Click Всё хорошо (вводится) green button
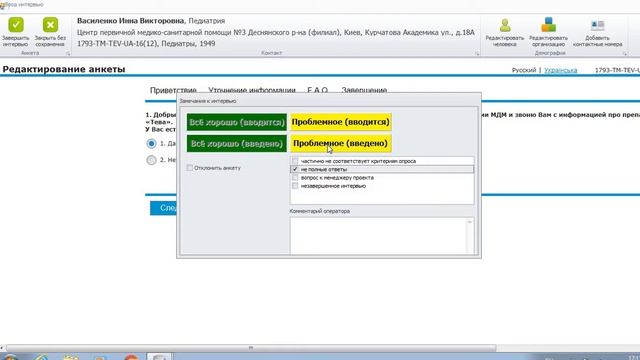The width and height of the screenshot is (640, 360). tap(237, 122)
